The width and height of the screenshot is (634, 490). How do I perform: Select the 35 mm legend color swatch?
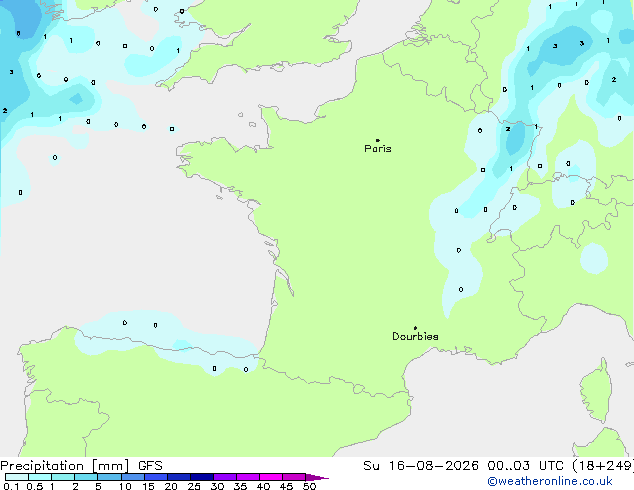(247, 477)
